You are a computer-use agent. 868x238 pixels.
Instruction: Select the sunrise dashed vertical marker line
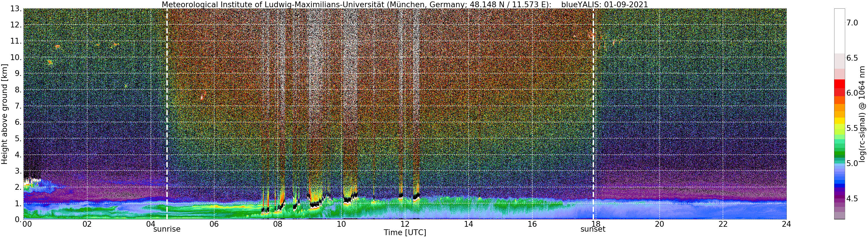click(167, 114)
